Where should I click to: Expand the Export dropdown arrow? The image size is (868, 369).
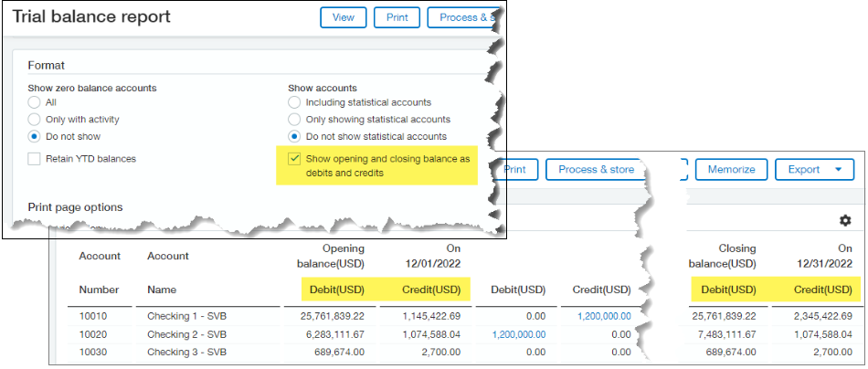coord(838,169)
